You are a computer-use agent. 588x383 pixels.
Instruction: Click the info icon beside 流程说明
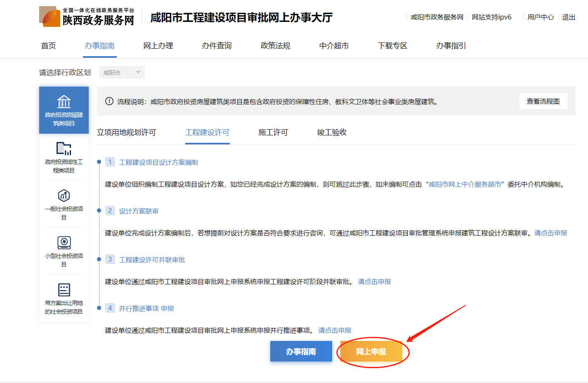click(109, 102)
